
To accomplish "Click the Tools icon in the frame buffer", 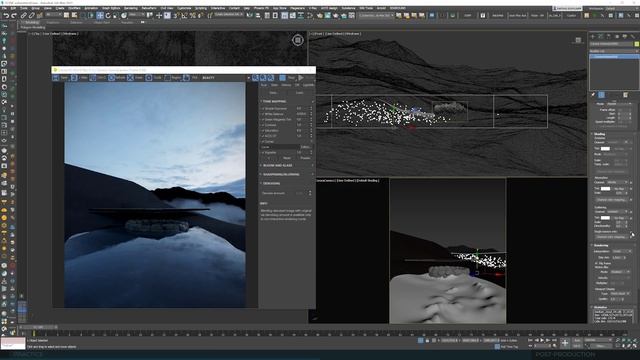I will tap(149, 78).
